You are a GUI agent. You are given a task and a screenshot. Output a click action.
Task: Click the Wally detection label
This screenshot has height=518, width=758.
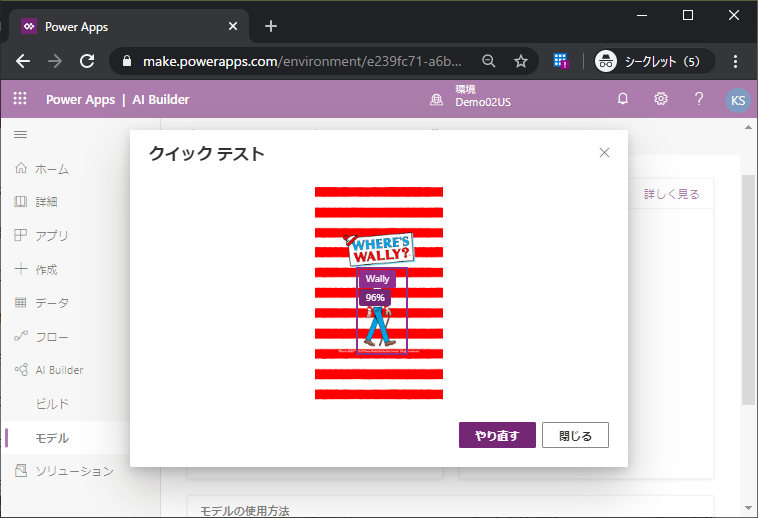377,279
